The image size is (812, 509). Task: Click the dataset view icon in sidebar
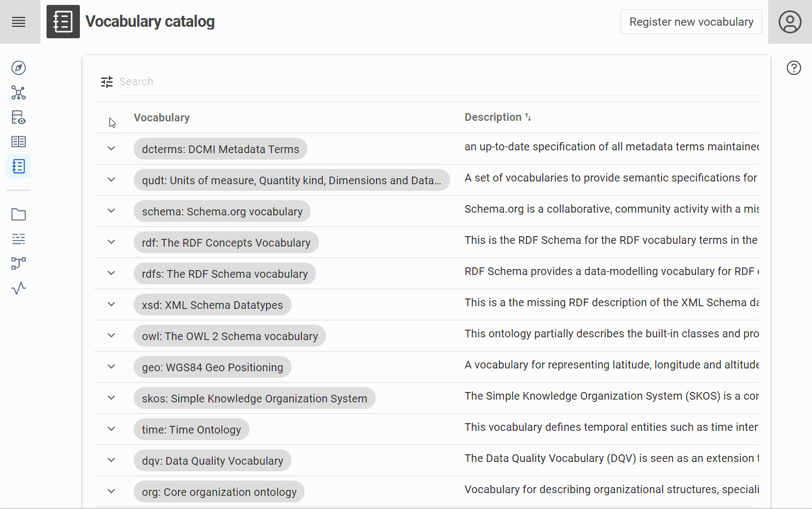tap(19, 118)
